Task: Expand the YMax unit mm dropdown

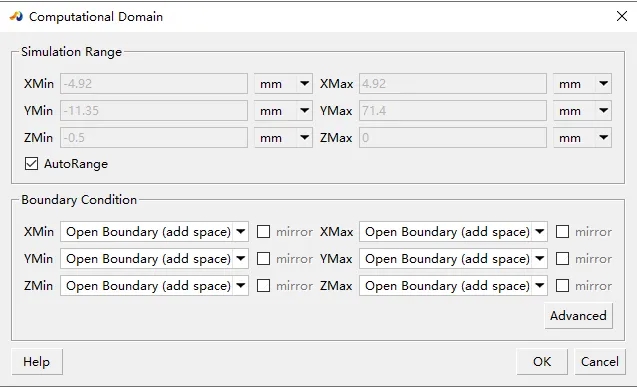Action: (x=582, y=110)
